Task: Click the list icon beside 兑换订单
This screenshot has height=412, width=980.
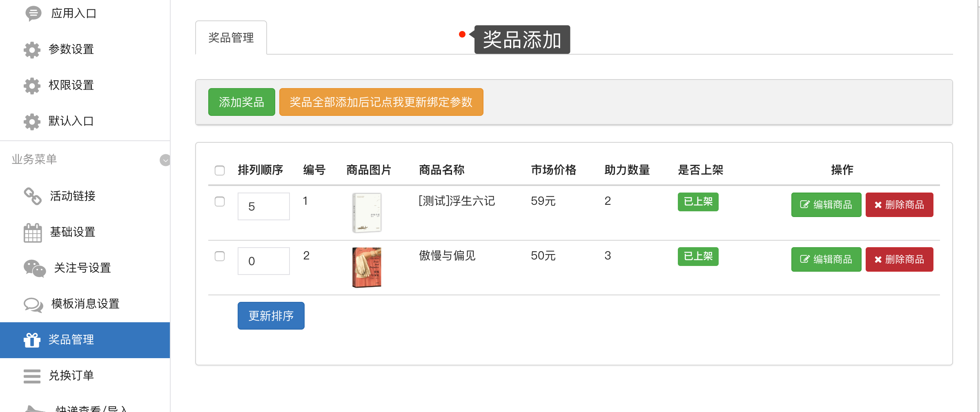Action: click(32, 376)
